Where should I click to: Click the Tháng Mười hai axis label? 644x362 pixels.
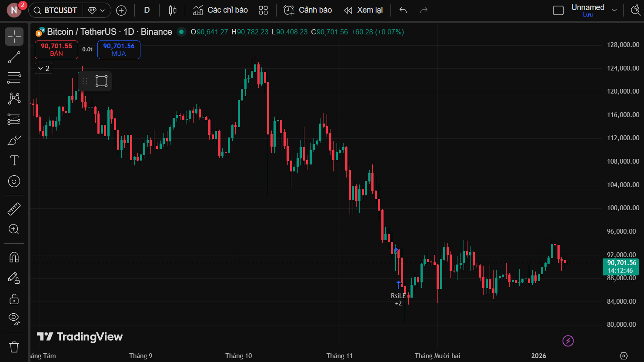tap(437, 356)
